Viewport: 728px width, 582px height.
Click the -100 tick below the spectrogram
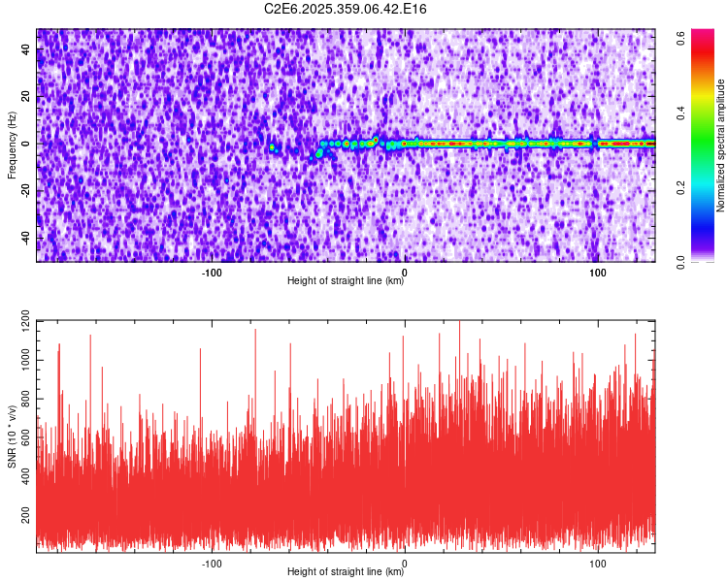click(212, 272)
